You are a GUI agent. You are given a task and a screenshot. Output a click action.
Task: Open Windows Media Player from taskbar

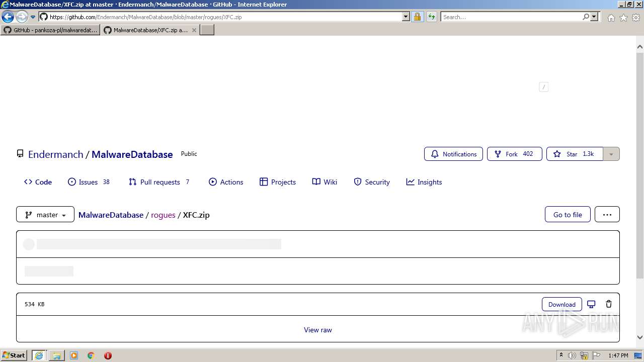74,355
